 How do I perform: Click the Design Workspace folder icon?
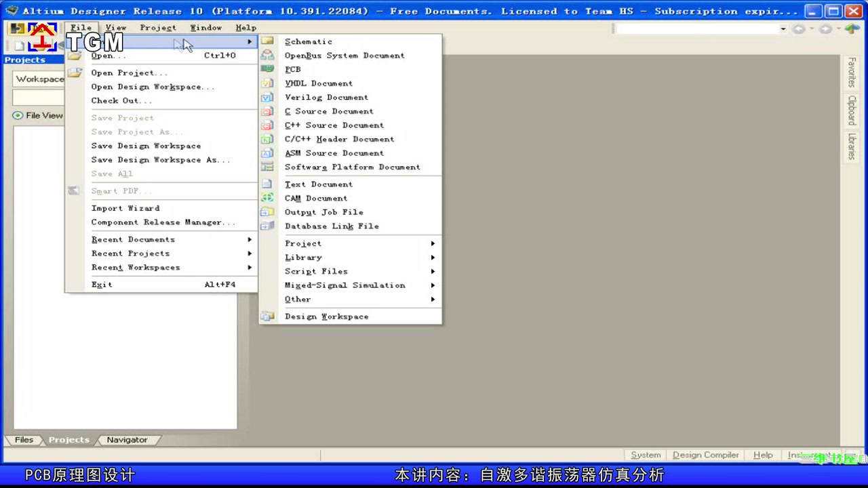(268, 317)
